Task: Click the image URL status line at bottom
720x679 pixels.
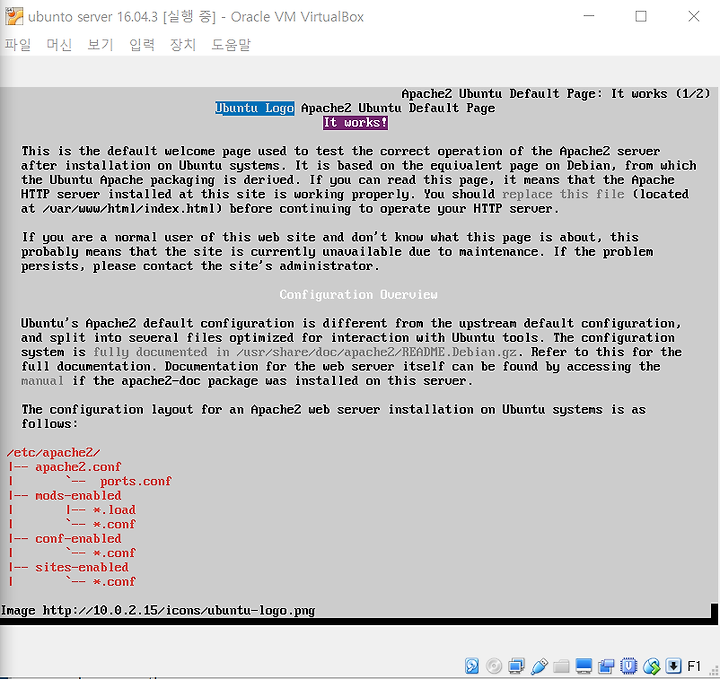Action: 158,611
